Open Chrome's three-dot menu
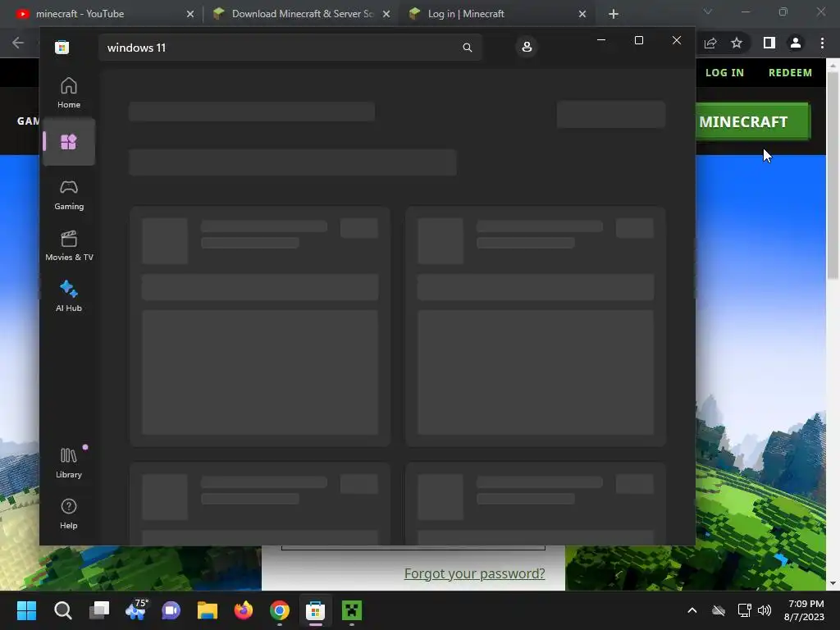 (x=822, y=43)
